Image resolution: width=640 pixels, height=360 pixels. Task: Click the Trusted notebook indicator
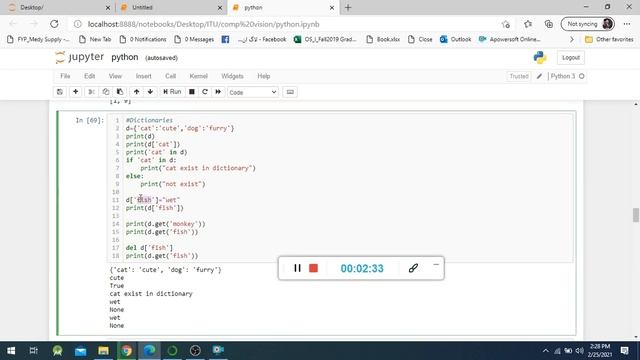pyautogui.click(x=519, y=76)
